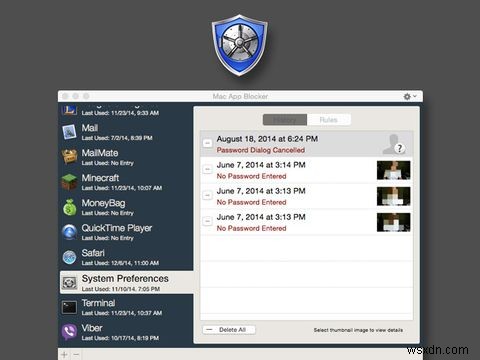Select the MoneyBag app icon
Image resolution: width=480 pixels, height=360 pixels.
point(69,207)
